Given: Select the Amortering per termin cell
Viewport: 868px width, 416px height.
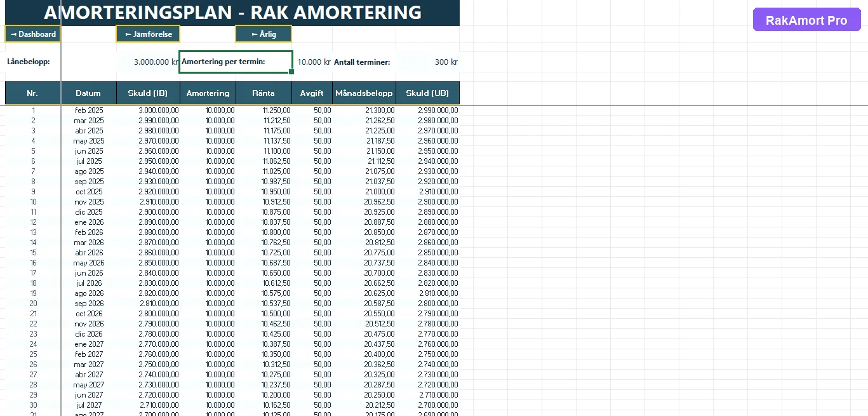Looking at the screenshot, I should click(236, 62).
